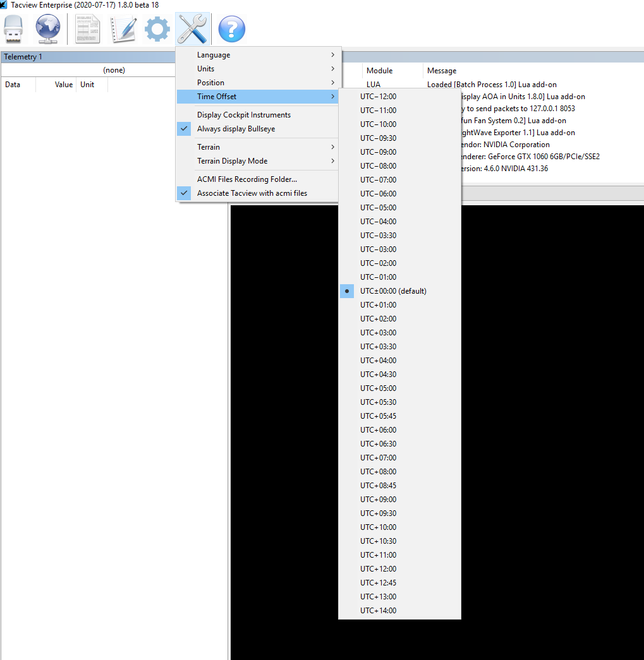
Task: Select UTC−12:00 time offset
Action: coord(399,97)
